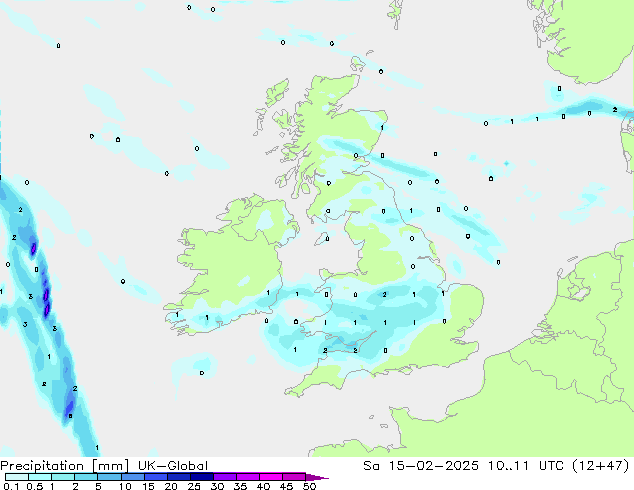Click the '45' legend scale label

tap(286, 486)
